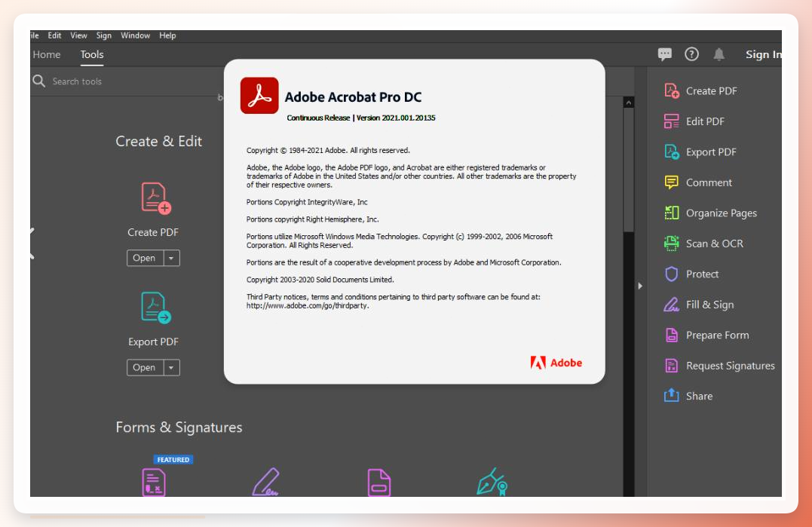Open the help question mark icon
This screenshot has width=812, height=527.
click(691, 54)
